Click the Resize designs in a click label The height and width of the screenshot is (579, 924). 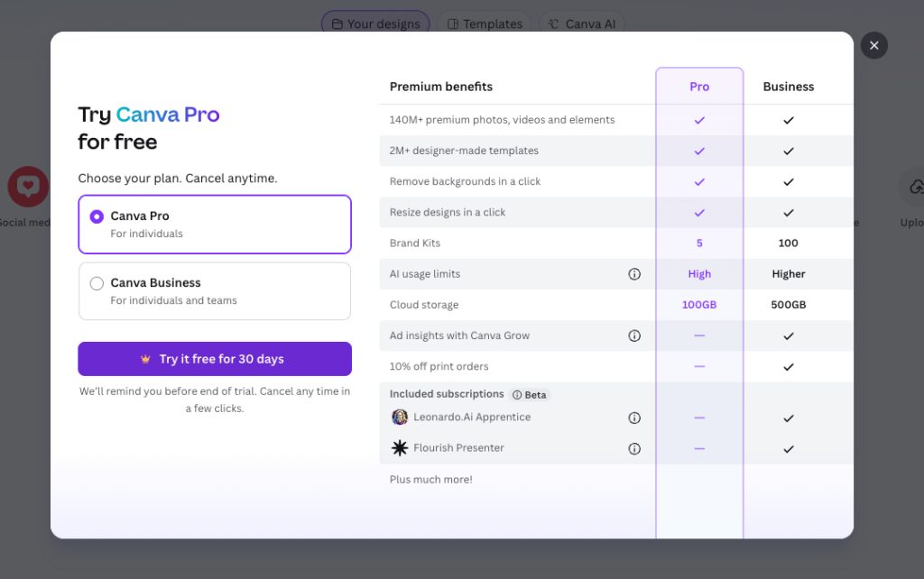[x=448, y=212]
